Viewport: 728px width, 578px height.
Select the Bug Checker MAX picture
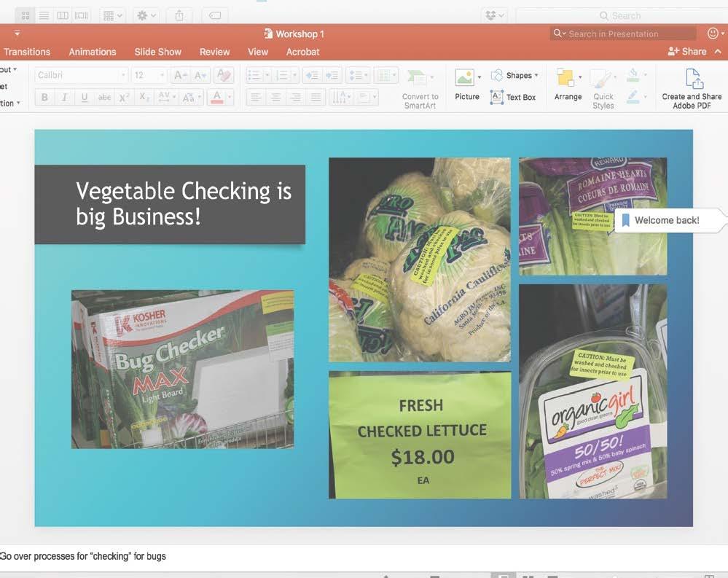click(x=183, y=369)
